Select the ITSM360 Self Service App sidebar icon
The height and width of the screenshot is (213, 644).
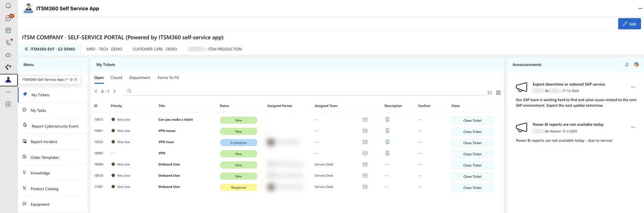(8, 80)
